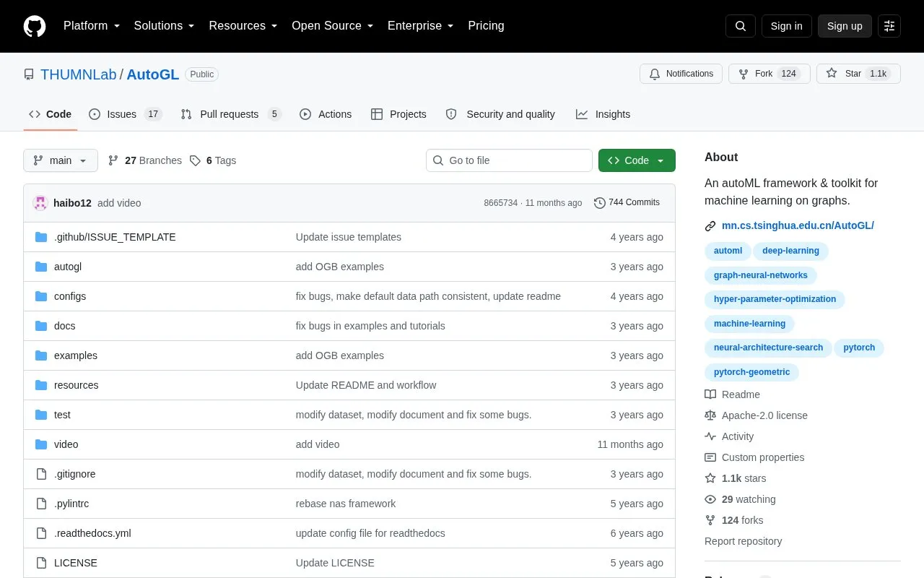Open the Platform dropdown menu
Image resolution: width=924 pixels, height=578 pixels.
[92, 26]
